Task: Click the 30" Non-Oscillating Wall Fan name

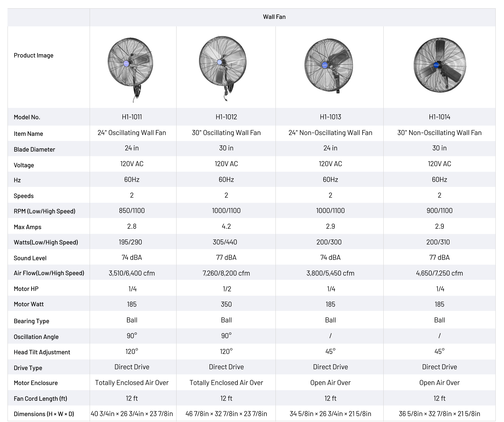Action: [439, 133]
